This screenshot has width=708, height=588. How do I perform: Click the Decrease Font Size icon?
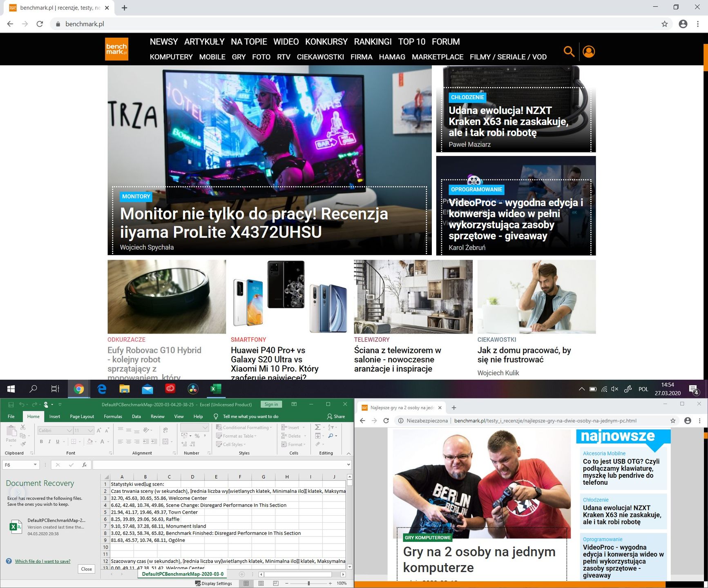pyautogui.click(x=107, y=430)
